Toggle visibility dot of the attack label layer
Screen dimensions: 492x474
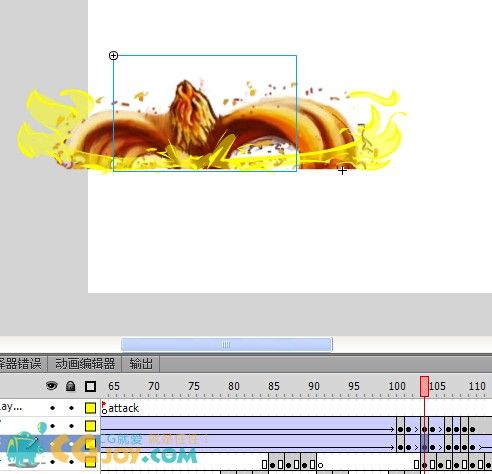52,408
